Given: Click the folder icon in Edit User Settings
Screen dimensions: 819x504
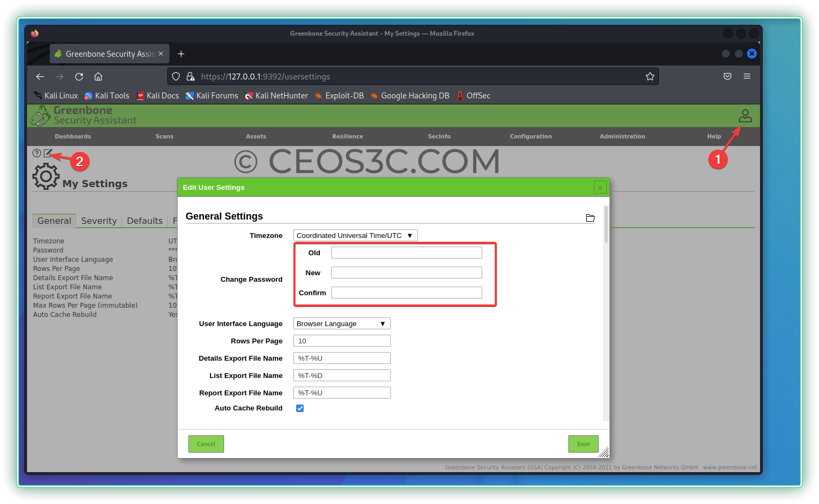Looking at the screenshot, I should click(x=590, y=217).
